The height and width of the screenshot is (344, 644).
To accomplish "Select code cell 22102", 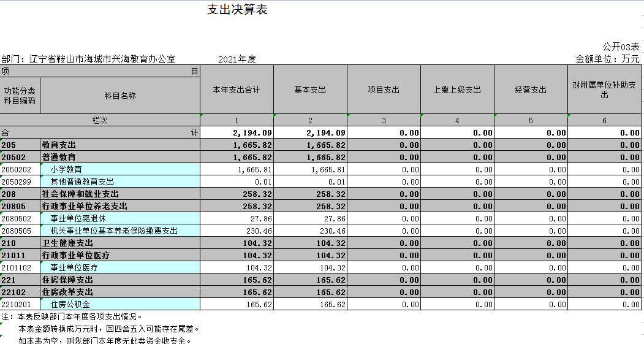I will pyautogui.click(x=20, y=292).
